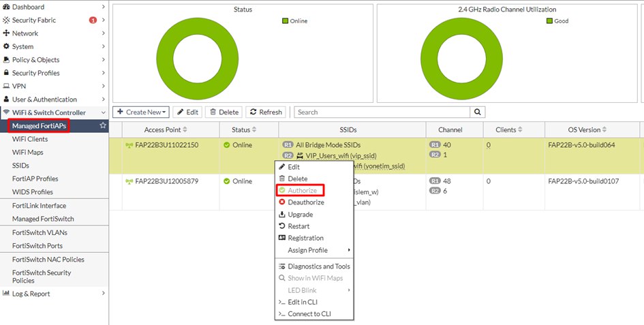This screenshot has height=325, width=644.
Task: Click the Restart icon in context menu
Action: click(x=282, y=226)
